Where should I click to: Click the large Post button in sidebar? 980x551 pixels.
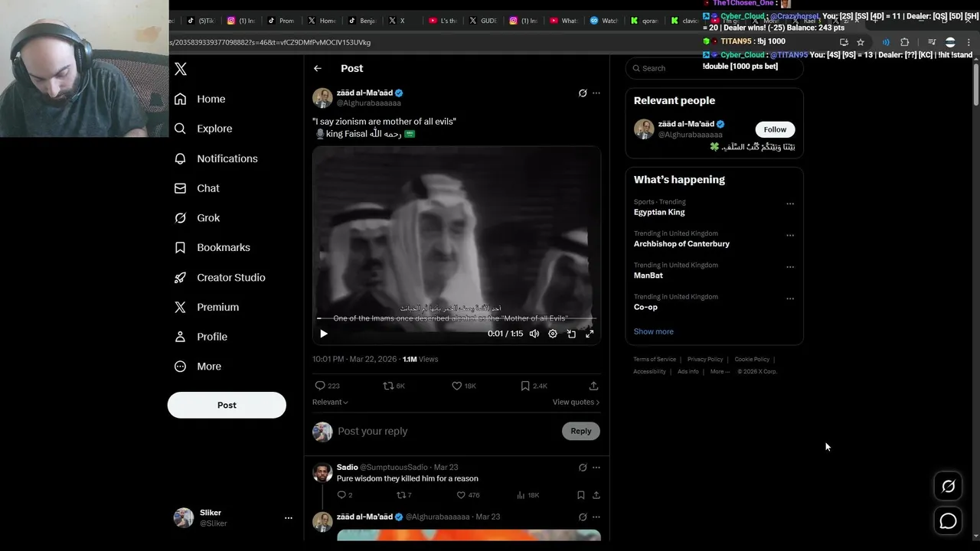tap(227, 405)
